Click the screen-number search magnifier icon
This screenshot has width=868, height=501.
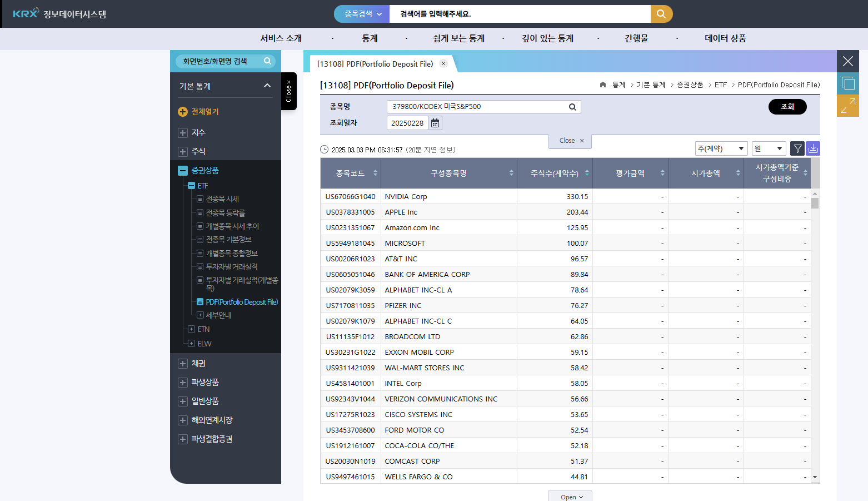pos(267,61)
